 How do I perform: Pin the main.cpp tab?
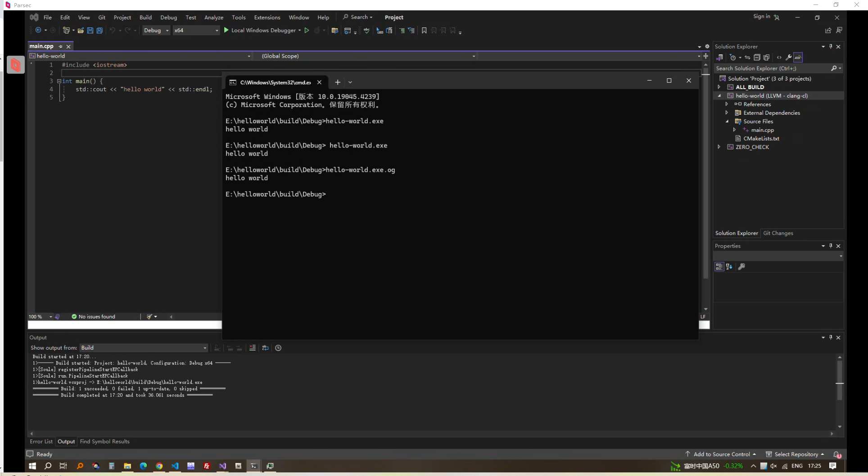pyautogui.click(x=60, y=46)
